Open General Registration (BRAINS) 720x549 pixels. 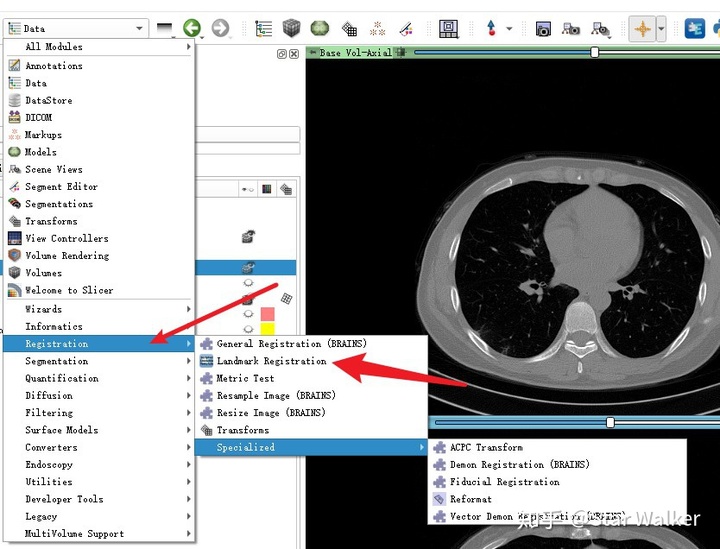[x=311, y=343]
